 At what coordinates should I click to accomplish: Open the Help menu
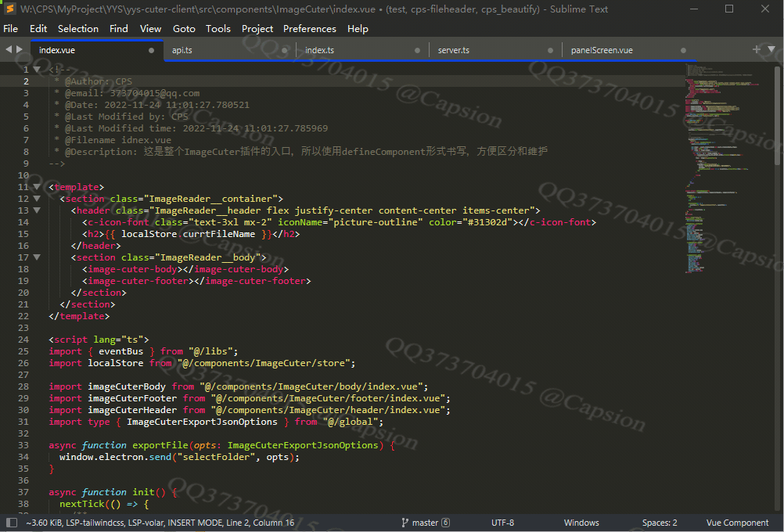358,29
